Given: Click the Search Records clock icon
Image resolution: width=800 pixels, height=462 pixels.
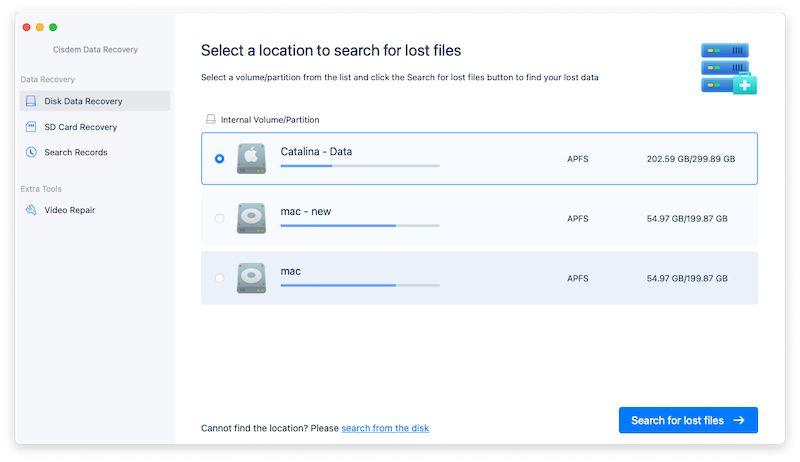Looking at the screenshot, I should coord(31,152).
